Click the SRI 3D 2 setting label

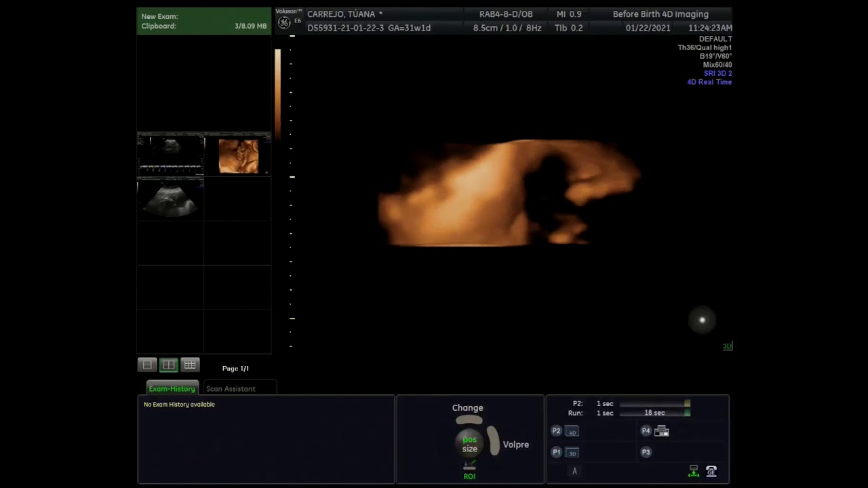point(717,73)
